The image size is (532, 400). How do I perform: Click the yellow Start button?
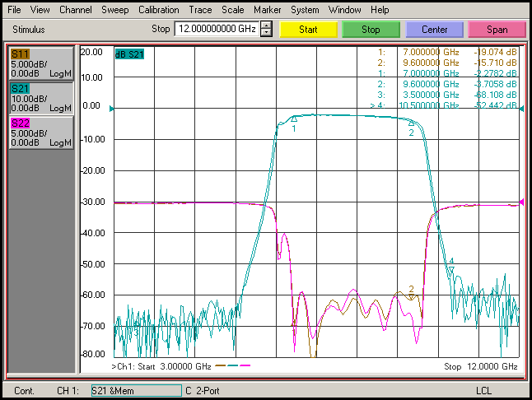pyautogui.click(x=308, y=30)
